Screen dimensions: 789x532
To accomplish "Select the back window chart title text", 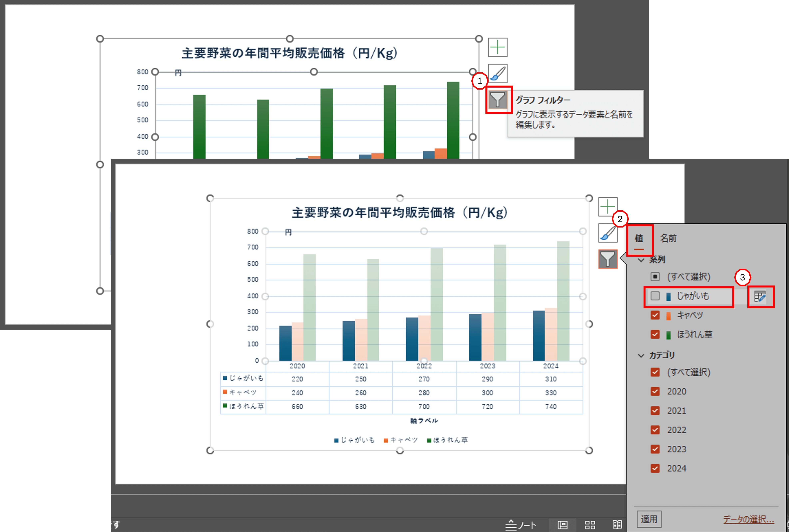I will click(x=290, y=53).
